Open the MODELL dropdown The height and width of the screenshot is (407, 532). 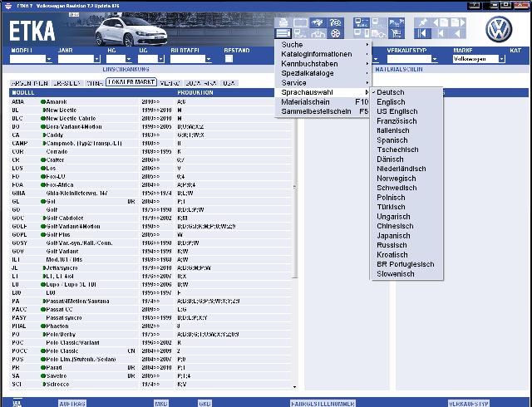coord(49,59)
